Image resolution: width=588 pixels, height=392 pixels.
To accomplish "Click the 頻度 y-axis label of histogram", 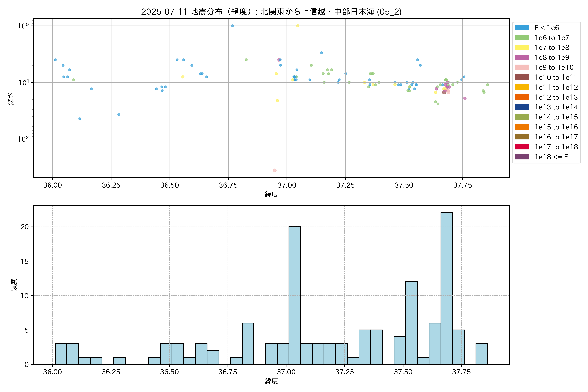I will 14,285.
